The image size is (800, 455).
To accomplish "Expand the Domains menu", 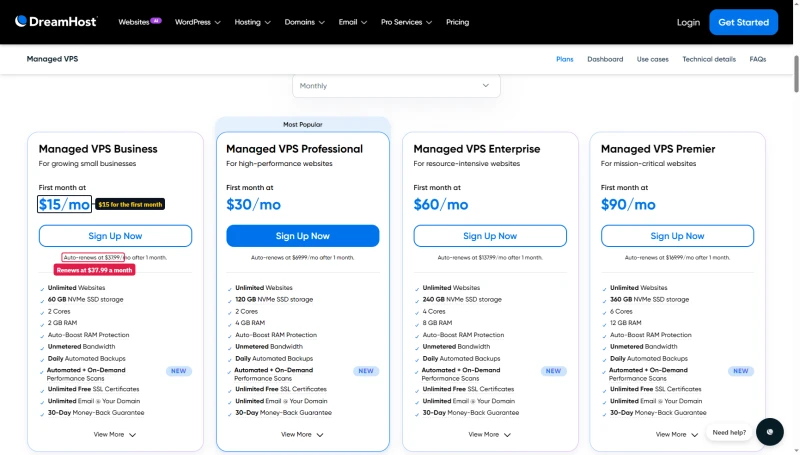I will pos(305,22).
